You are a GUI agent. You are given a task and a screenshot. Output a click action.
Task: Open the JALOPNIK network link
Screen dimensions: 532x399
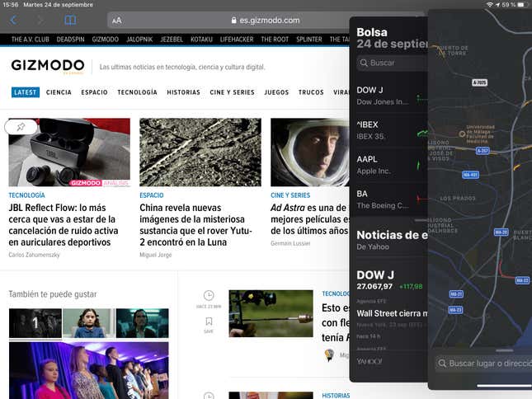[139, 40]
